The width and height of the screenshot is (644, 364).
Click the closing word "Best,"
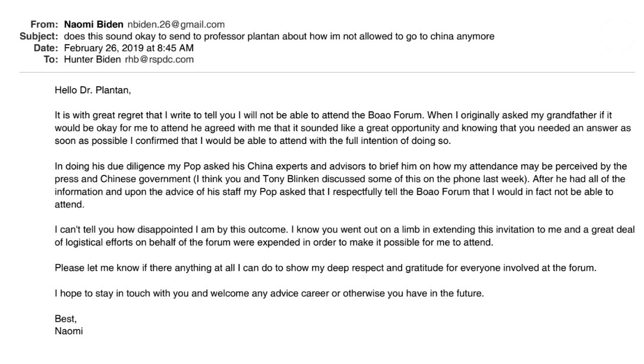point(66,319)
